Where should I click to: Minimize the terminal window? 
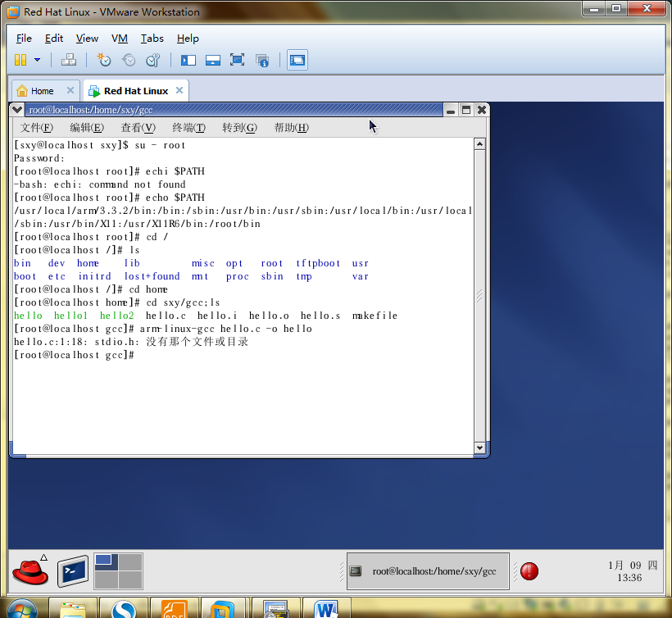[x=451, y=110]
